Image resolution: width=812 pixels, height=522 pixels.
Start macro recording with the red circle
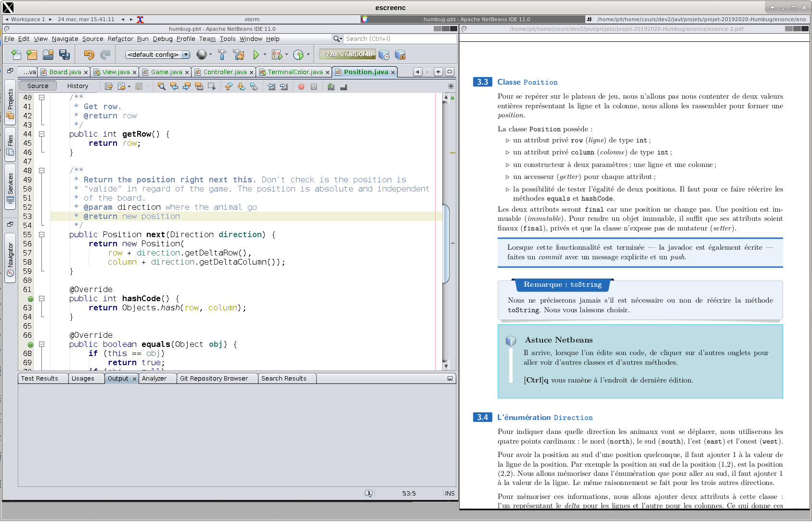301,87
